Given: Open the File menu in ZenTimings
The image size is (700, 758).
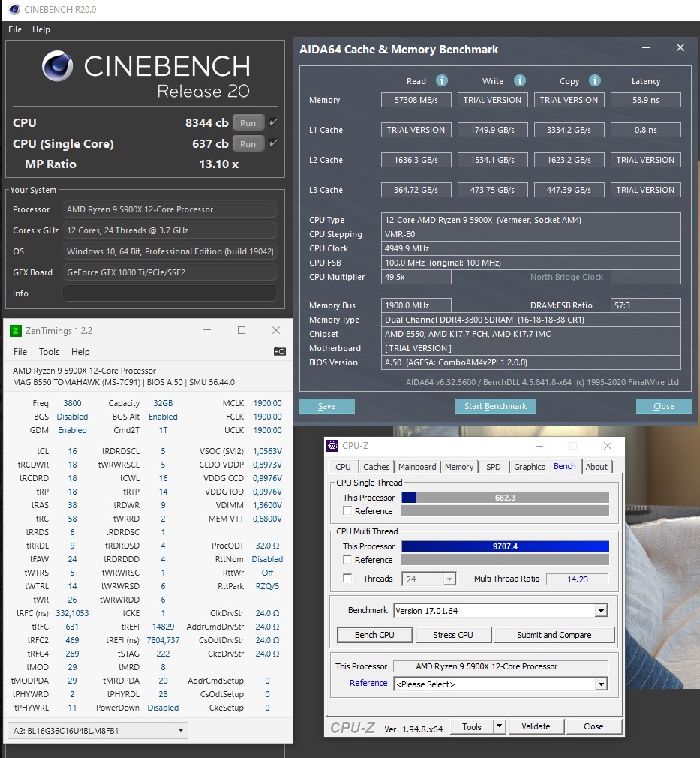Looking at the screenshot, I should pos(20,351).
